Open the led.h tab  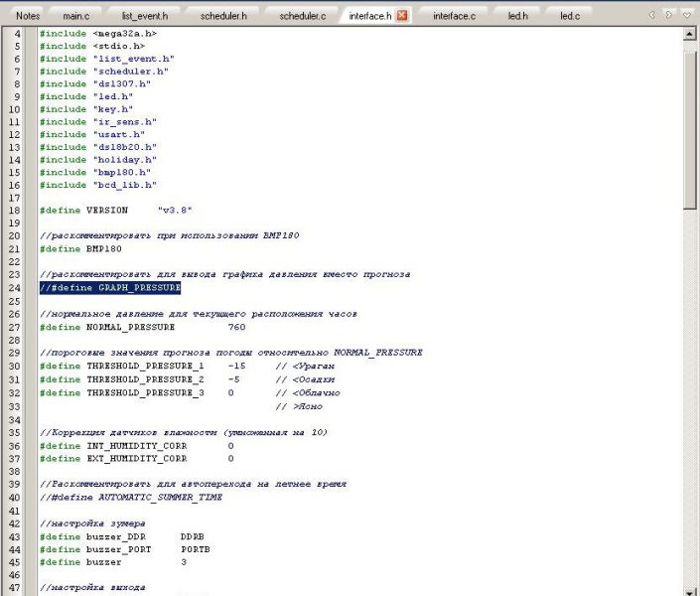pyautogui.click(x=518, y=17)
